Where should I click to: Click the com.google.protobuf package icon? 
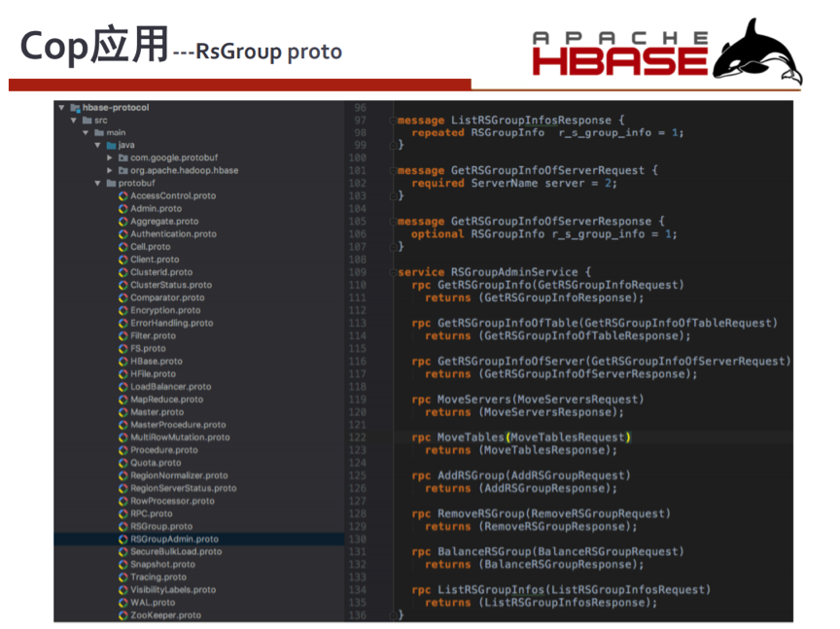(x=123, y=157)
